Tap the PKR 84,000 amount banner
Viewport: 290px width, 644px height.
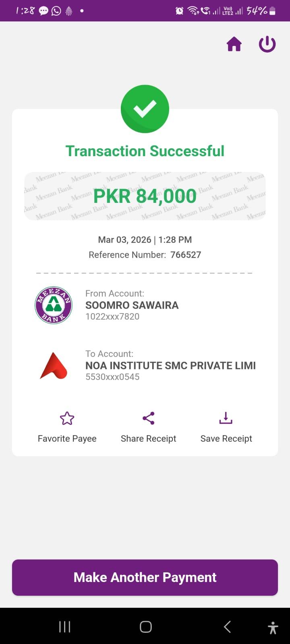145,196
